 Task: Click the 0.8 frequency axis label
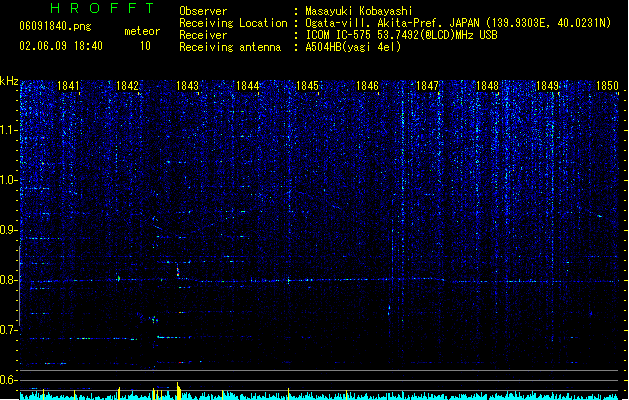click(8, 280)
